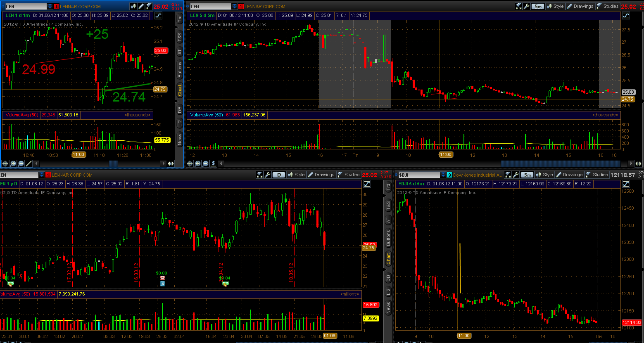The width and height of the screenshot is (644, 343).
Task: Open the News side tab beside LEN 1m chart
Action: point(180,139)
